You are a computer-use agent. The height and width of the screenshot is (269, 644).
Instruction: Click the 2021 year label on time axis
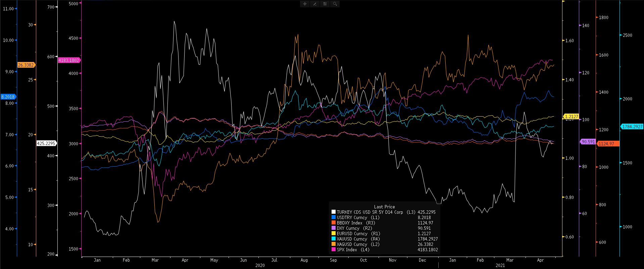click(500, 265)
